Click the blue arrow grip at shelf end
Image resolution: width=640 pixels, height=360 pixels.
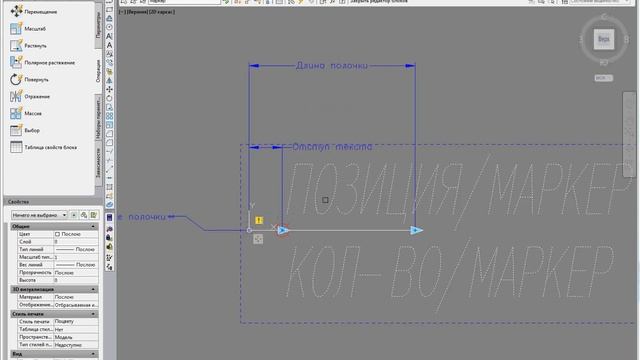click(x=416, y=231)
